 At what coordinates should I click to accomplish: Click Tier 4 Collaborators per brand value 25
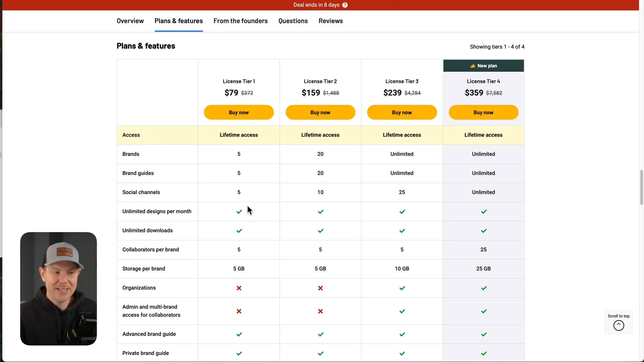[483, 250]
